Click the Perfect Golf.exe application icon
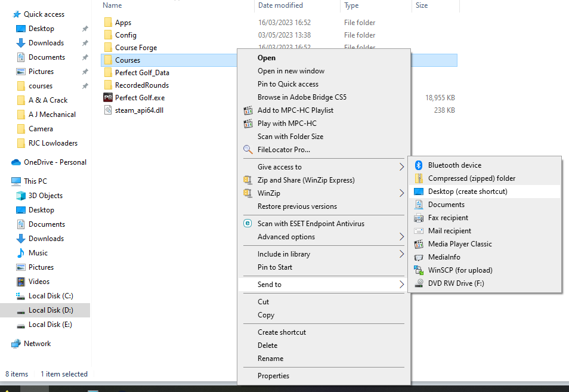569x392 pixels. click(108, 97)
